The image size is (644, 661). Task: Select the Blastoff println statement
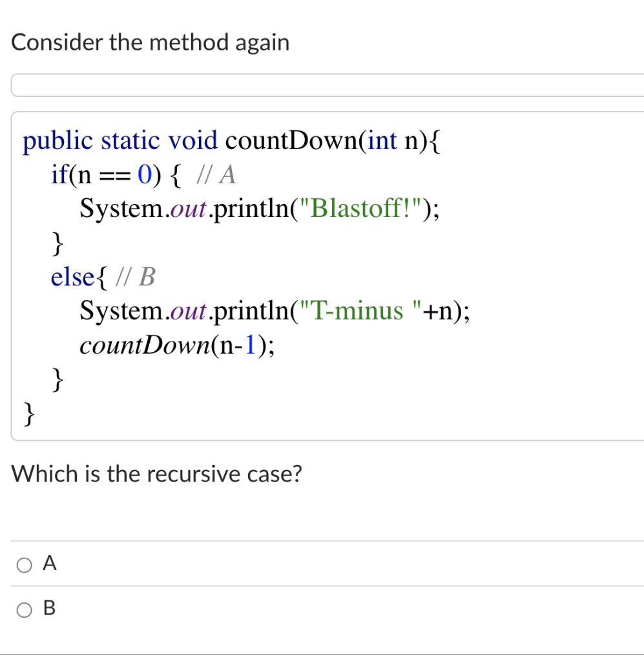(x=258, y=208)
